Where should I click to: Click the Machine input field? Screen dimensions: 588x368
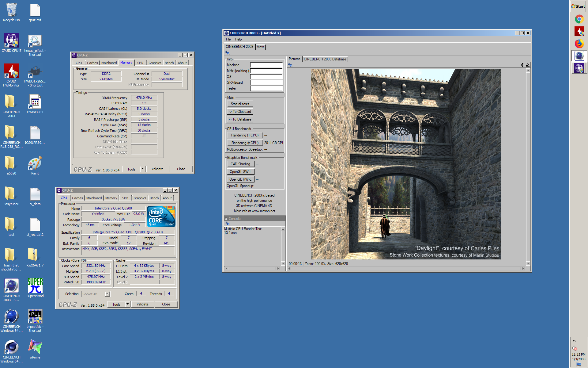click(x=266, y=65)
